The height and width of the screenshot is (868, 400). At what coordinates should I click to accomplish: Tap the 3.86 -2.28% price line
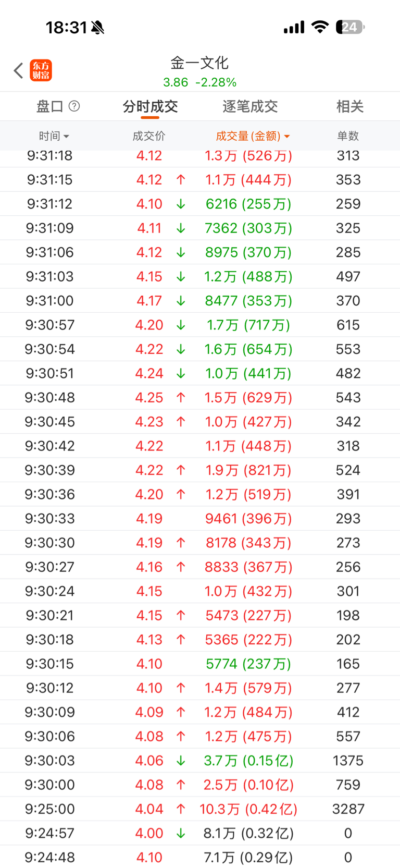tap(199, 82)
